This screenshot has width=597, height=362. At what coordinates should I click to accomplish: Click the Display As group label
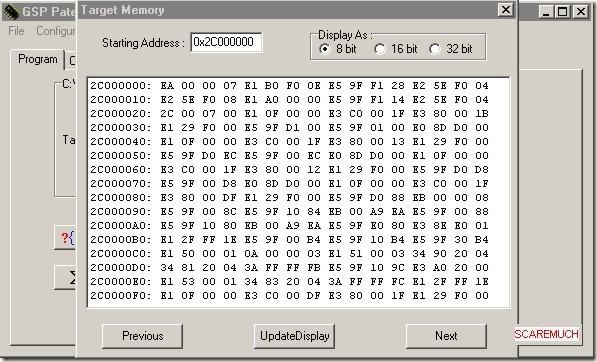tap(345, 35)
